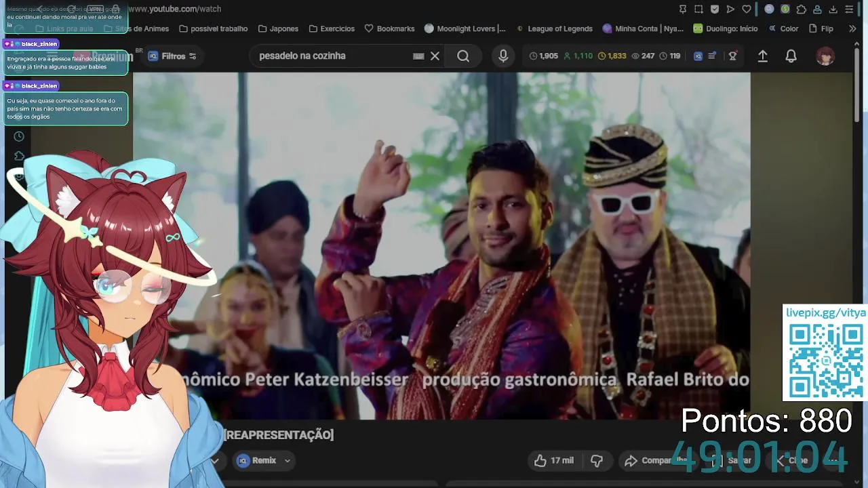Click the youtube.com/watch address bar
The width and height of the screenshot is (868, 488).
tap(174, 9)
